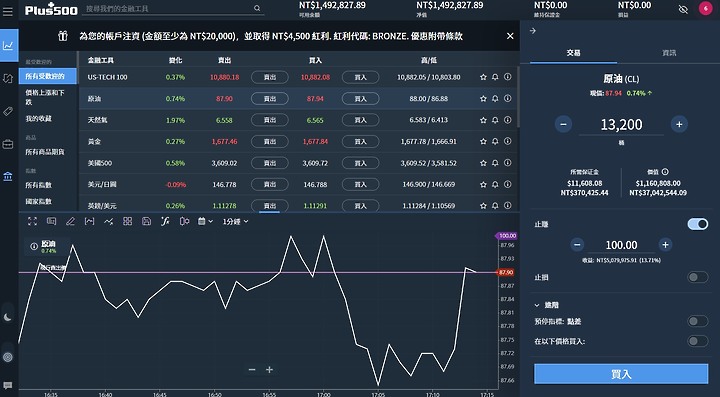720x397 pixels.
Task: Collapse the trade panel with arrow
Action: (533, 31)
